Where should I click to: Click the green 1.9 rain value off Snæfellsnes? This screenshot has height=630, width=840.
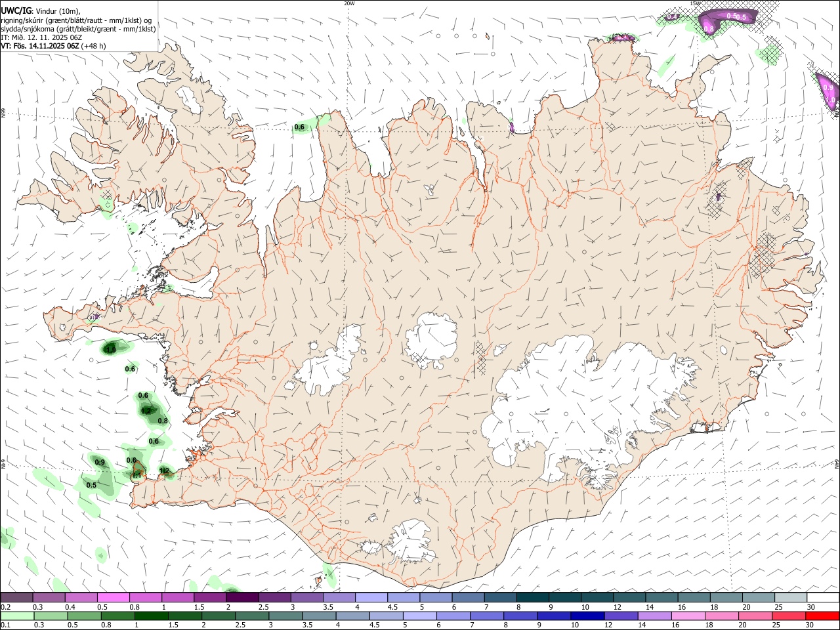tap(110, 350)
